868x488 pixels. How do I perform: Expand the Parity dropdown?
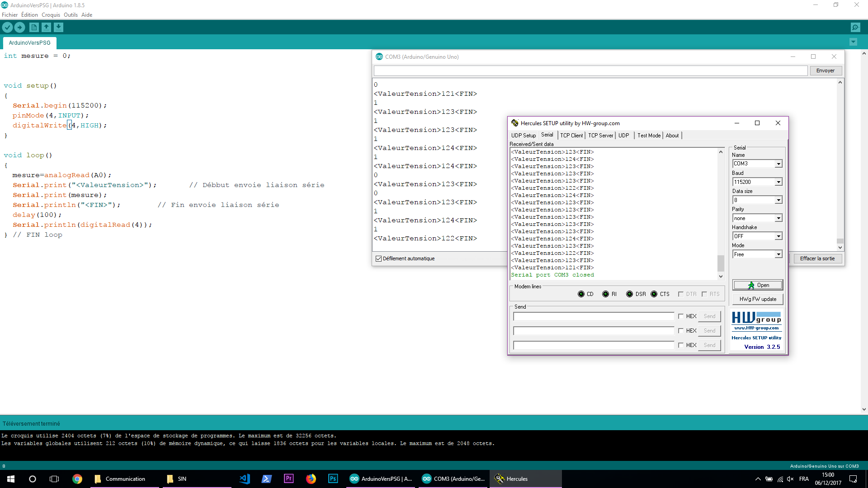(778, 218)
